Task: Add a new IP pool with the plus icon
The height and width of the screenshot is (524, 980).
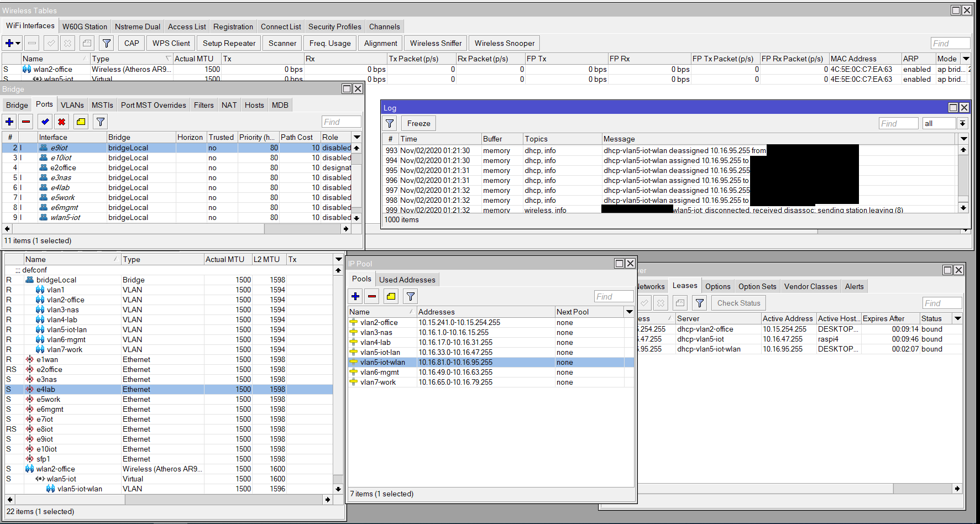Action: tap(355, 296)
